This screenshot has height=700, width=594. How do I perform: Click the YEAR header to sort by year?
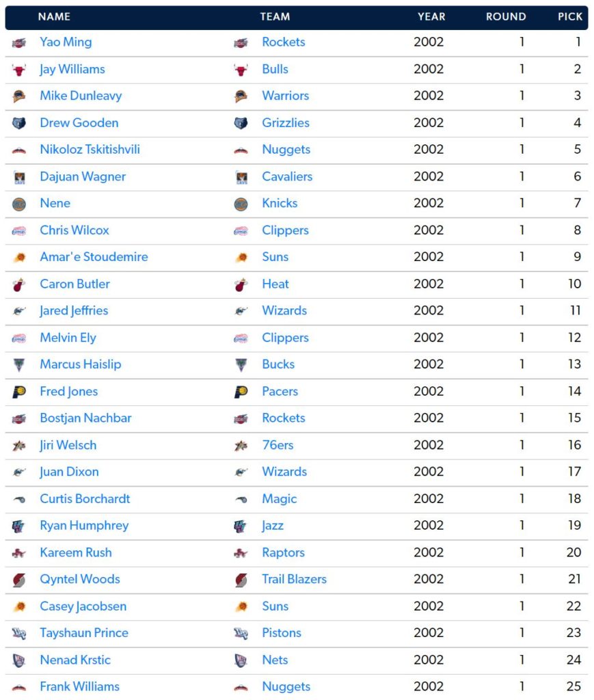[431, 17]
